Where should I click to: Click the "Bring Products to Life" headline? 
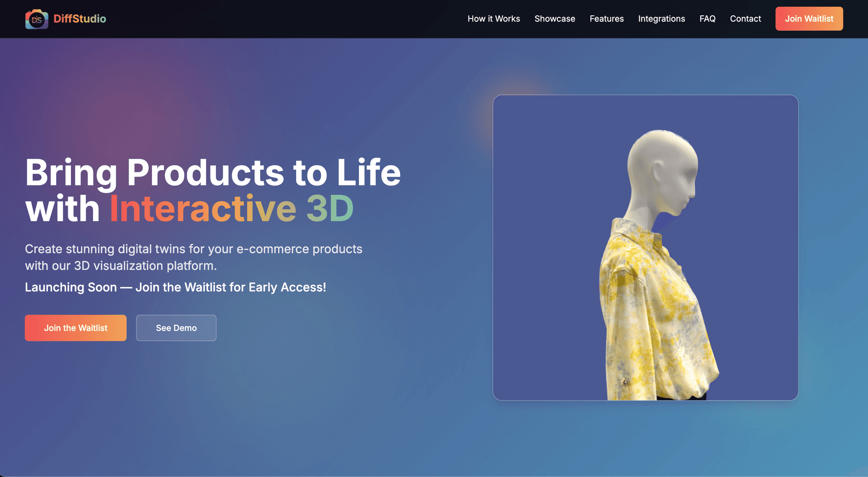pyautogui.click(x=212, y=173)
